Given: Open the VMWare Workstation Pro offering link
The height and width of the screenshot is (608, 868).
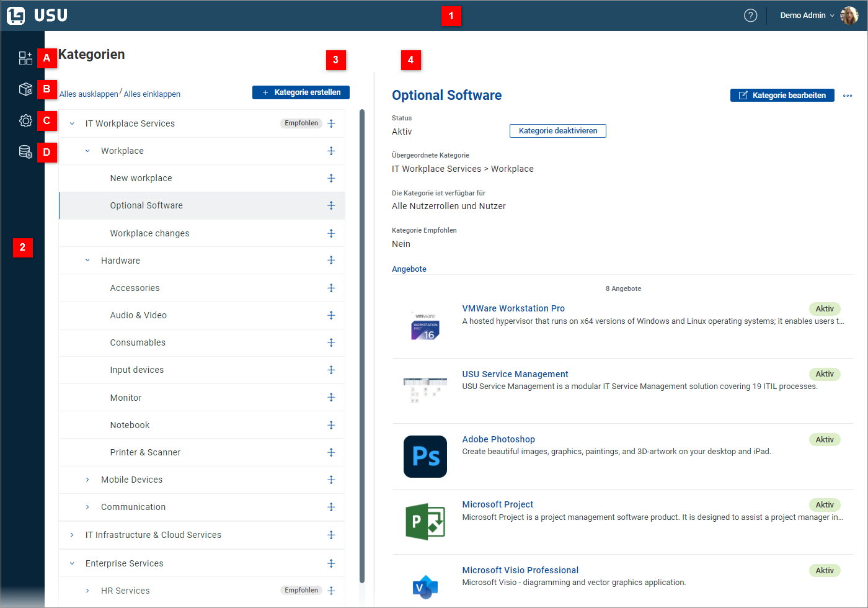Looking at the screenshot, I should 513,308.
